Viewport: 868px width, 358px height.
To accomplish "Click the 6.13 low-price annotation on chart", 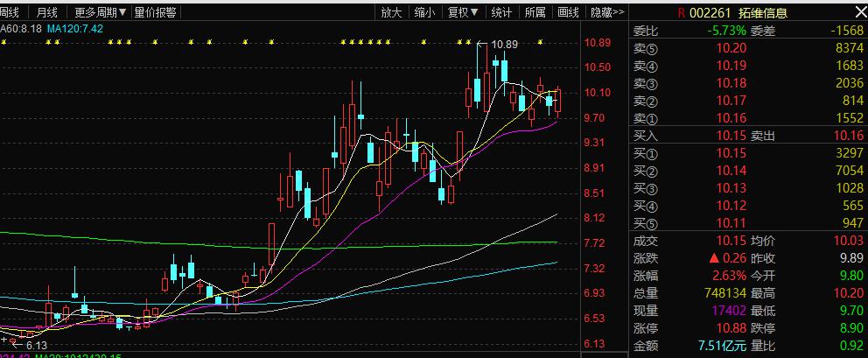I will [x=37, y=345].
